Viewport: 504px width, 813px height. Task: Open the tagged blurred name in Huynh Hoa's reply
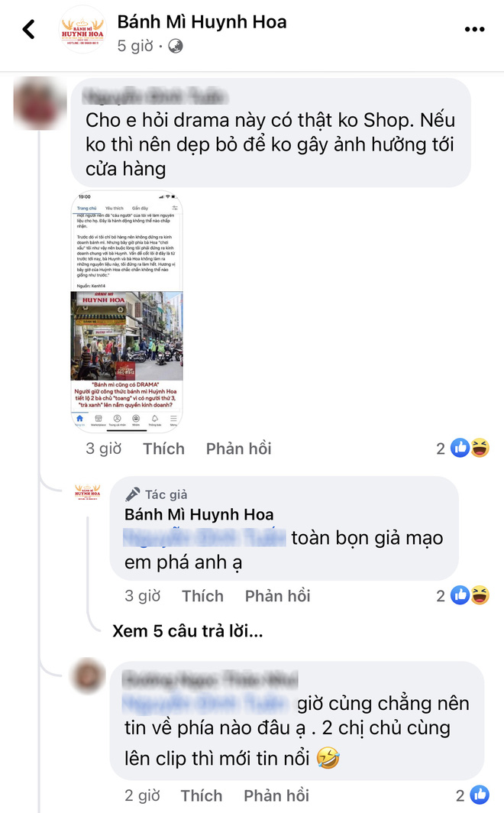pos(205,538)
